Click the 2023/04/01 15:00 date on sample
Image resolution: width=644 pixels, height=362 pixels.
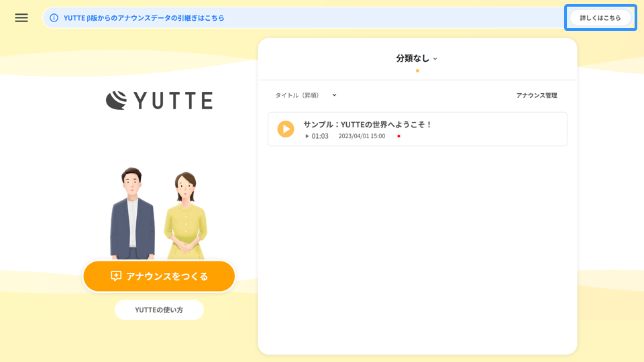point(362,136)
